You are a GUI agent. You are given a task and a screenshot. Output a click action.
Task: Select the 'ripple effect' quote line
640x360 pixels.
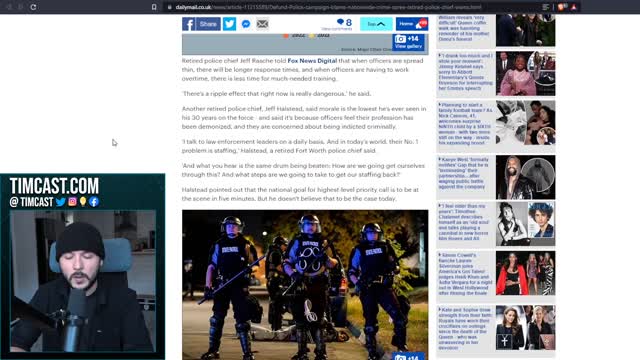pyautogui.click(x=276, y=94)
